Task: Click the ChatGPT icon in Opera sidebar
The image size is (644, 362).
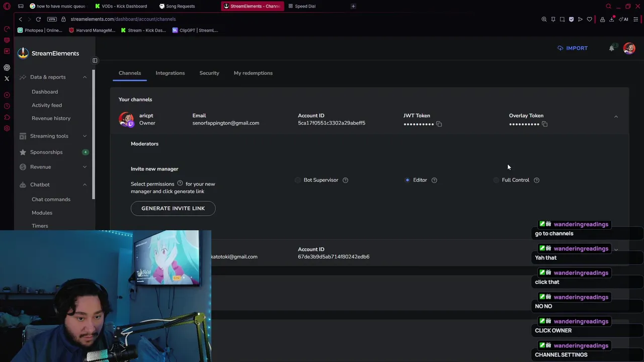Action: pos(7,67)
